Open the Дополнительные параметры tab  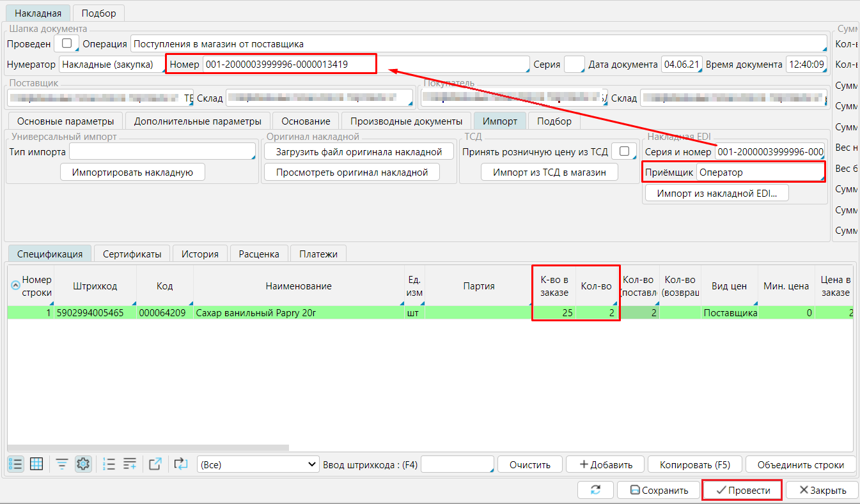pos(198,121)
